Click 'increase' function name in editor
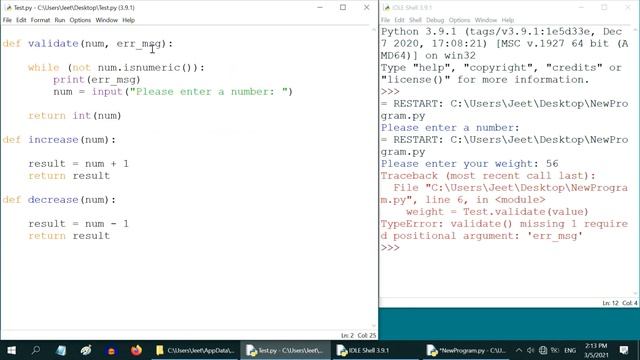Viewport: 640px width, 360px height. pyautogui.click(x=53, y=140)
